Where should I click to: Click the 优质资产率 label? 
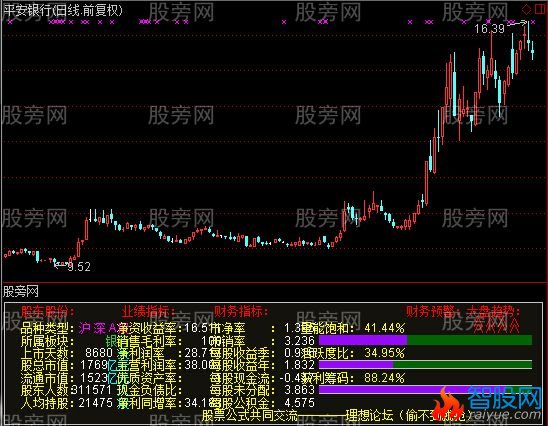150,378
